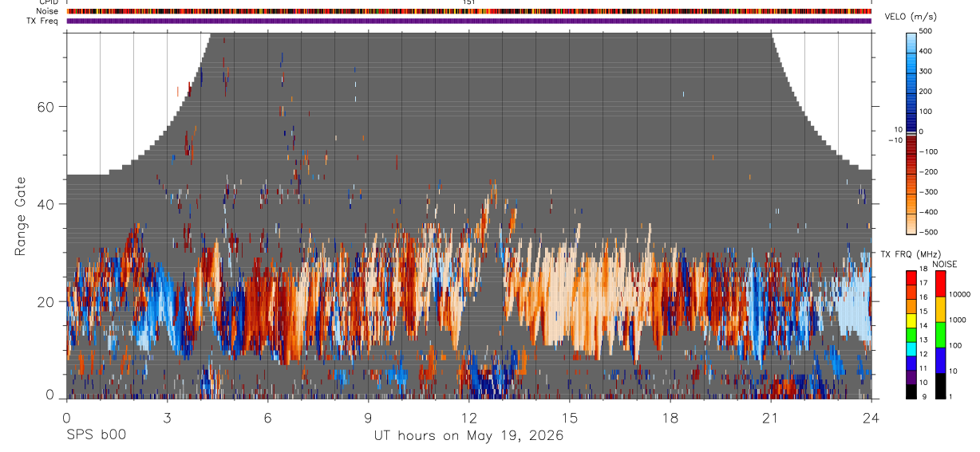Click the x-axis tick label '9'

pyautogui.click(x=368, y=418)
